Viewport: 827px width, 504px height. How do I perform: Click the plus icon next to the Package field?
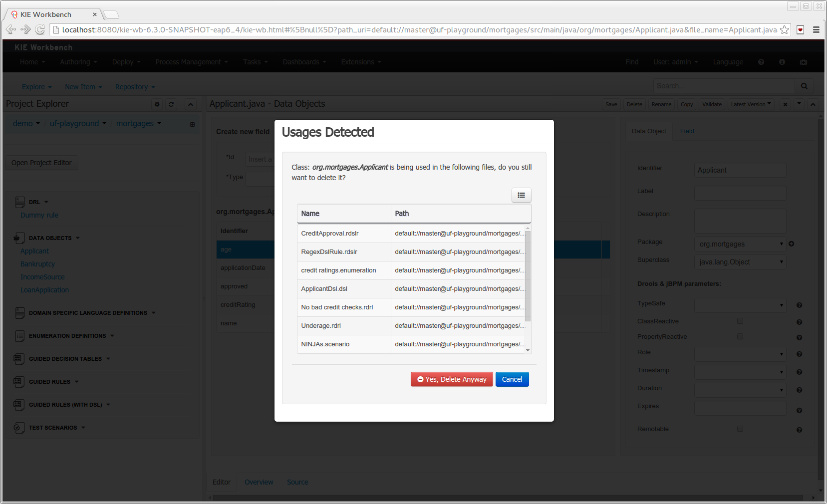pyautogui.click(x=792, y=244)
